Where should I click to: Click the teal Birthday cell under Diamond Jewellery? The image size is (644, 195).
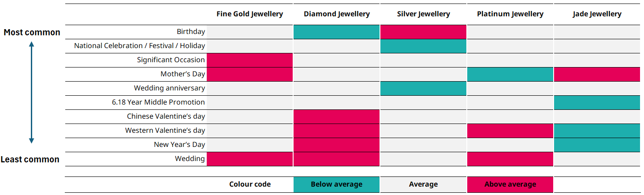tap(336, 32)
